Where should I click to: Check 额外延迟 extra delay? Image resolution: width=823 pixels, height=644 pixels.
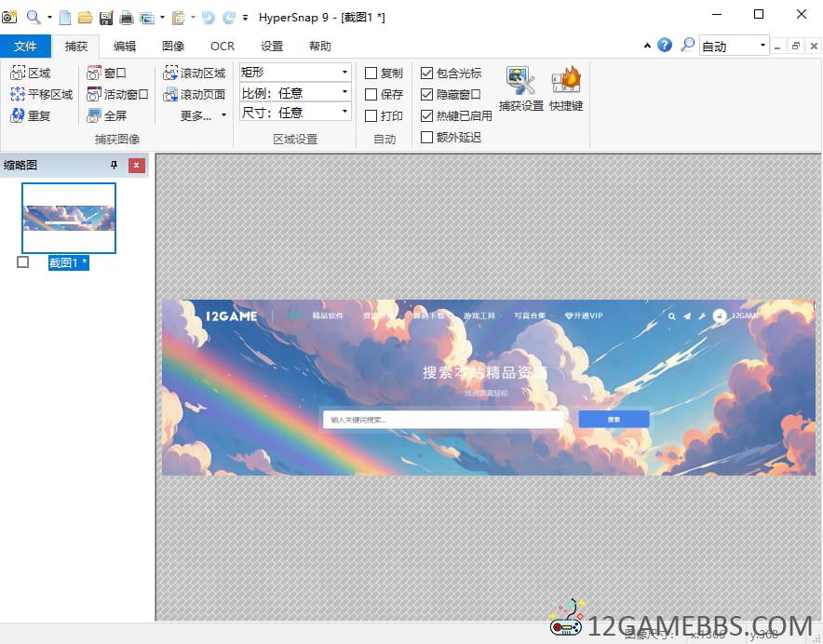[426, 137]
